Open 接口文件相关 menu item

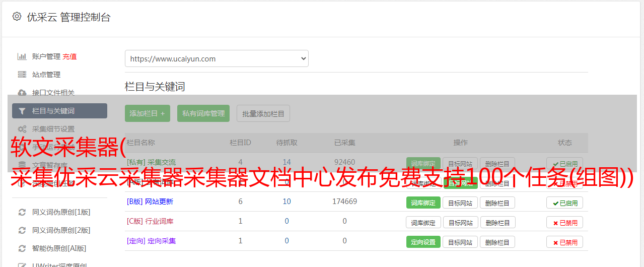[x=53, y=93]
